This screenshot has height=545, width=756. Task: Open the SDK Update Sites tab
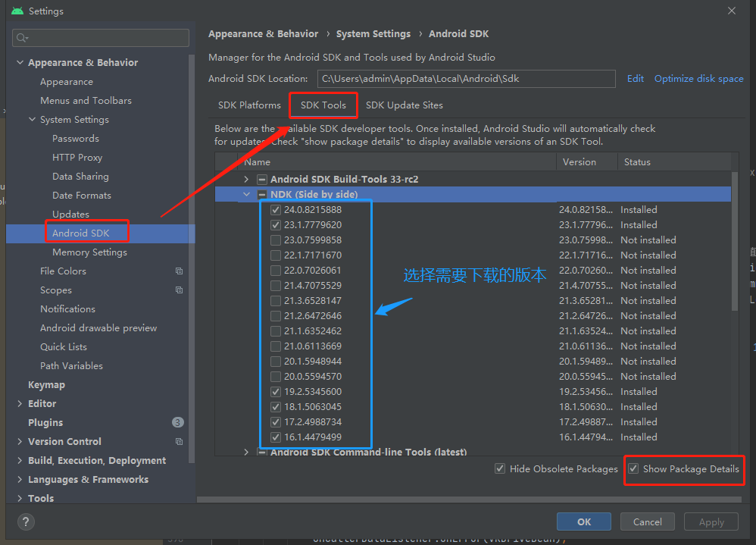[x=404, y=105]
